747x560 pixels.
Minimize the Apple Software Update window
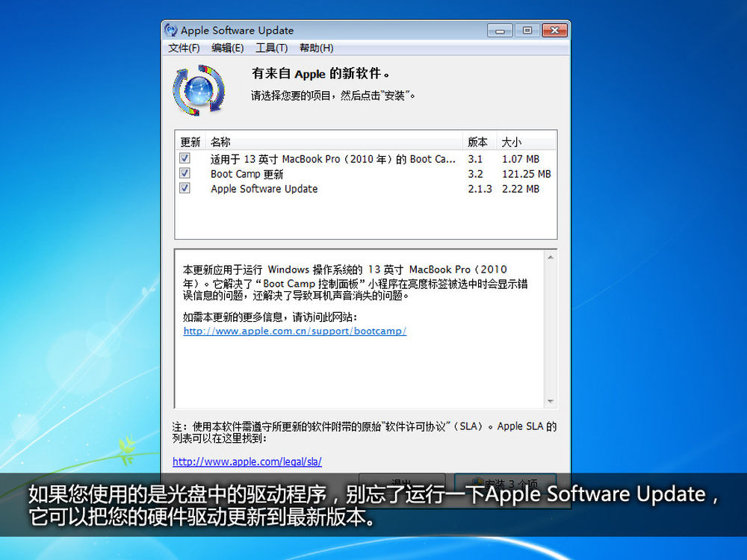click(x=500, y=31)
